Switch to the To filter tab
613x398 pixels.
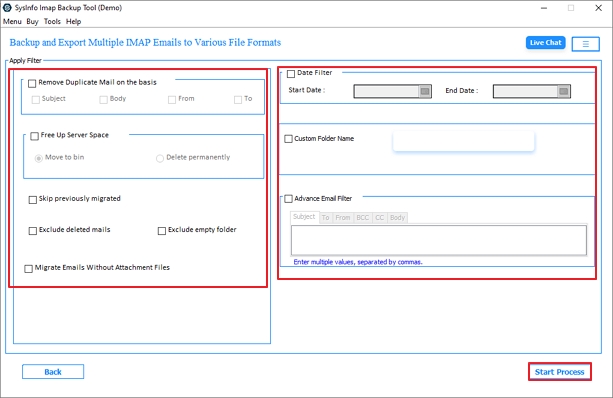(x=326, y=218)
